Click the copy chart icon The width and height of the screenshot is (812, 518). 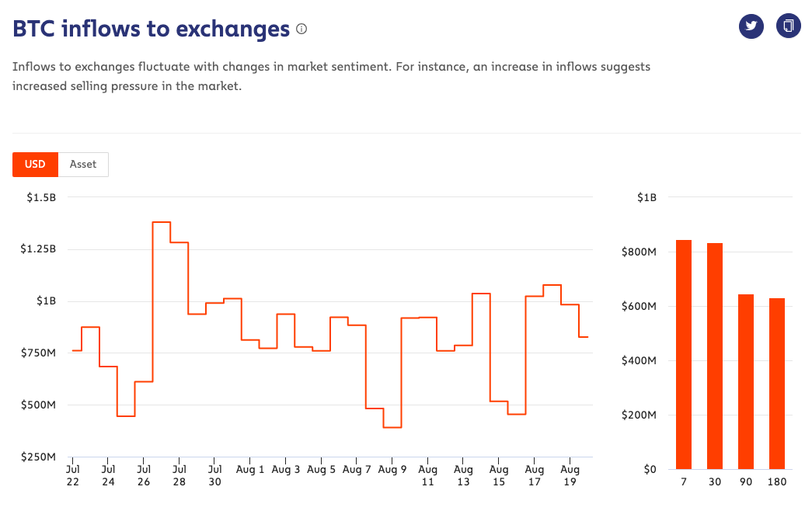pyautogui.click(x=788, y=26)
